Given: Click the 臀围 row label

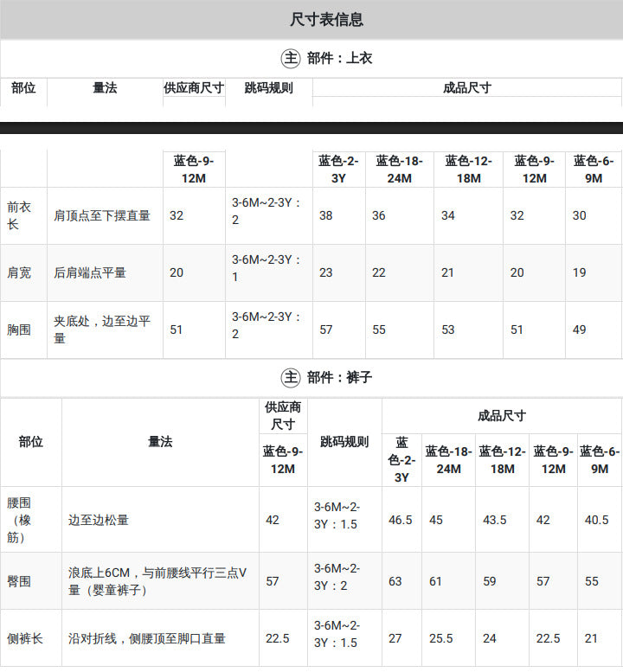Looking at the screenshot, I should point(19,581).
